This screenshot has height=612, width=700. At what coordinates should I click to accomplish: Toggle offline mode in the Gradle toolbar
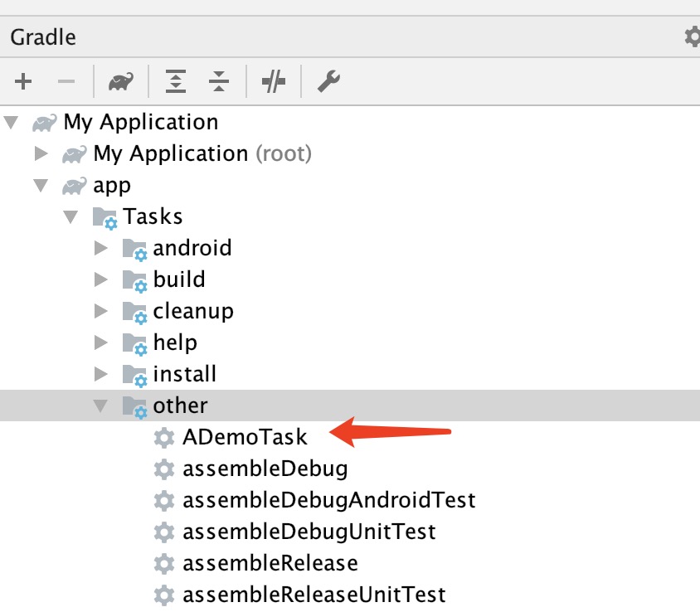tap(274, 81)
